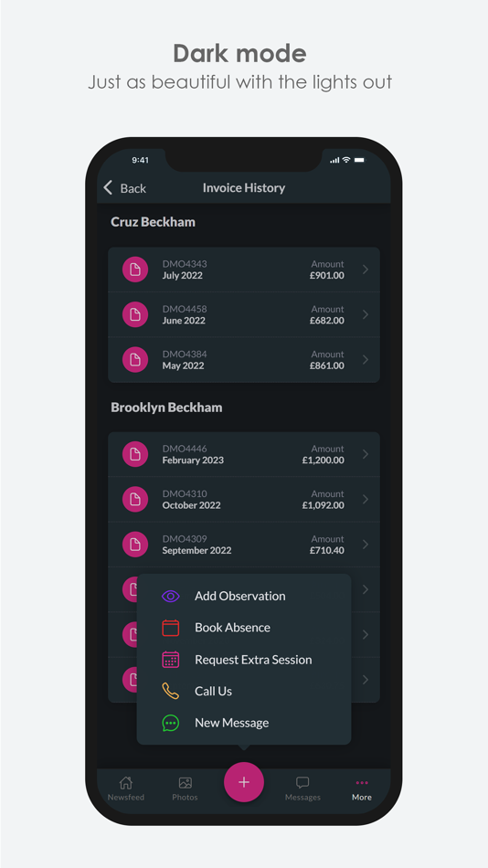Go back using the Back button
Image resolution: width=488 pixels, height=868 pixels.
124,187
